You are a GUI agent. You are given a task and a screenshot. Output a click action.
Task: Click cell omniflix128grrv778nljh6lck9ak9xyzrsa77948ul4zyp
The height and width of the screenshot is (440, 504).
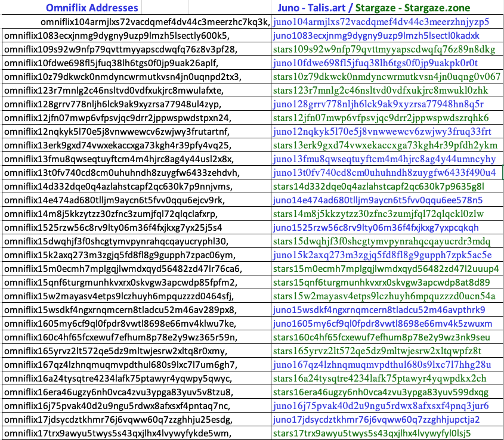(x=137, y=104)
